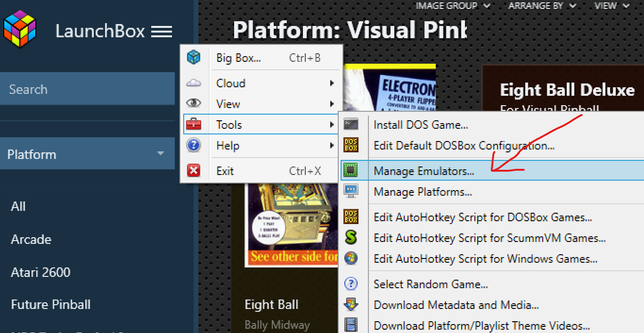Click the Install DOS Game terminal icon
Screen dimensions: 644x333
coord(351,125)
